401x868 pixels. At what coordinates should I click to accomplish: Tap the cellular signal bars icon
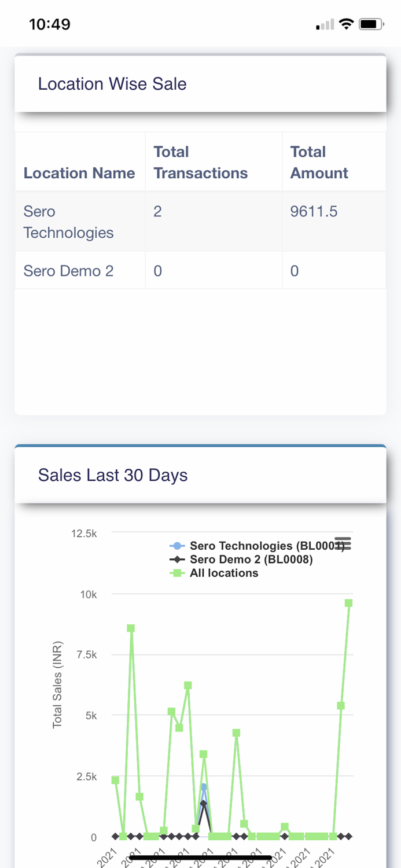point(325,24)
